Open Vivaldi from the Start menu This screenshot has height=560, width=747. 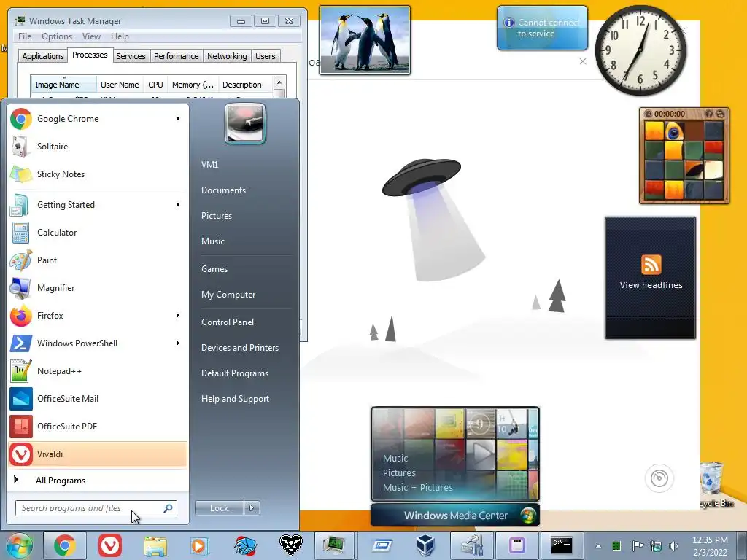coord(98,454)
